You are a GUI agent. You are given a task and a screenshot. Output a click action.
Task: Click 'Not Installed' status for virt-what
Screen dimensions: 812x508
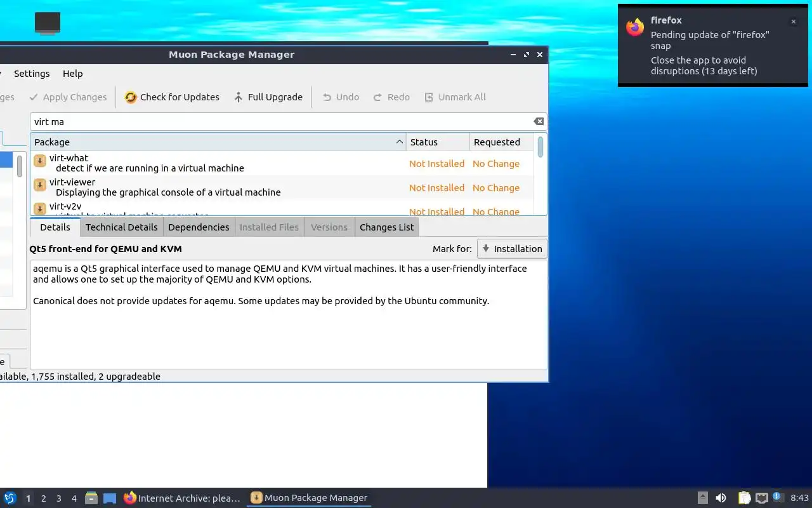pos(436,164)
